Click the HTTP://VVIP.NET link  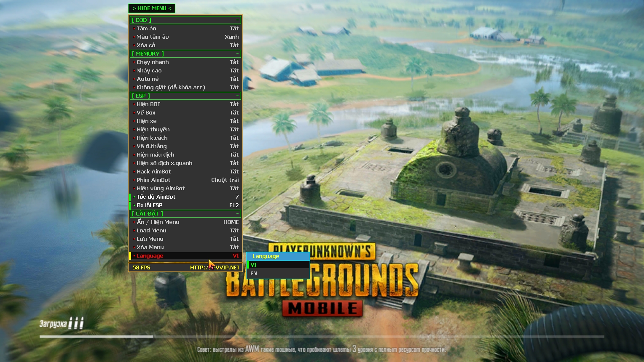coord(215,267)
